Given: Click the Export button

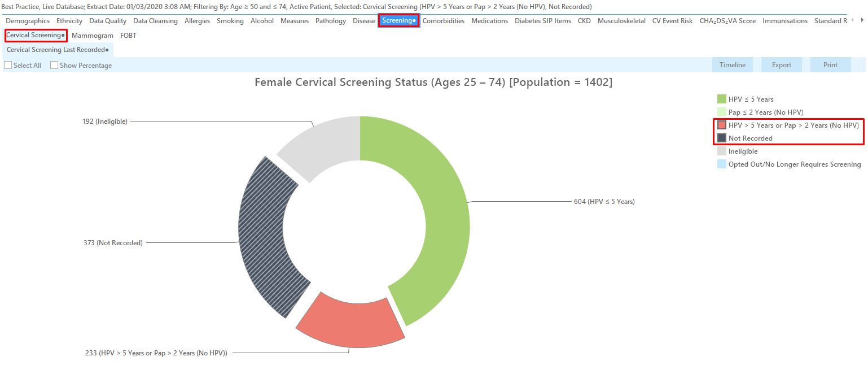Looking at the screenshot, I should click(x=782, y=65).
